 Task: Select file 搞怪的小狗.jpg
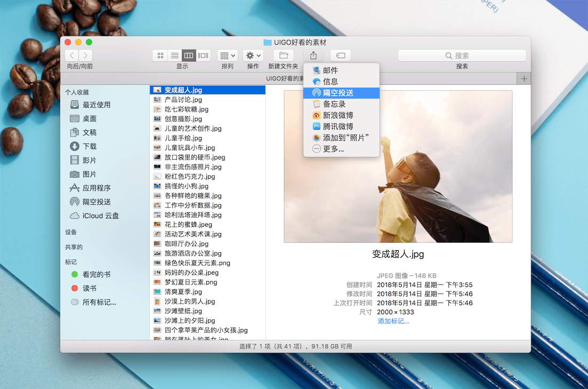click(x=208, y=186)
